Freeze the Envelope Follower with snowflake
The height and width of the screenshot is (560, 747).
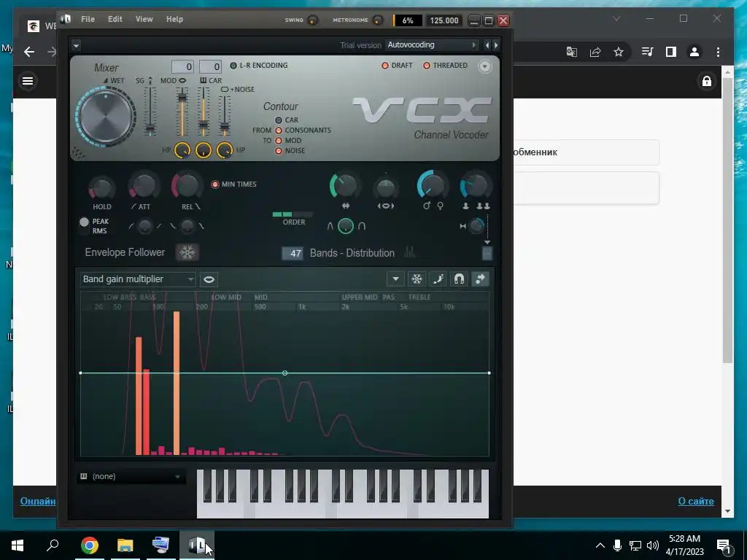tap(187, 252)
